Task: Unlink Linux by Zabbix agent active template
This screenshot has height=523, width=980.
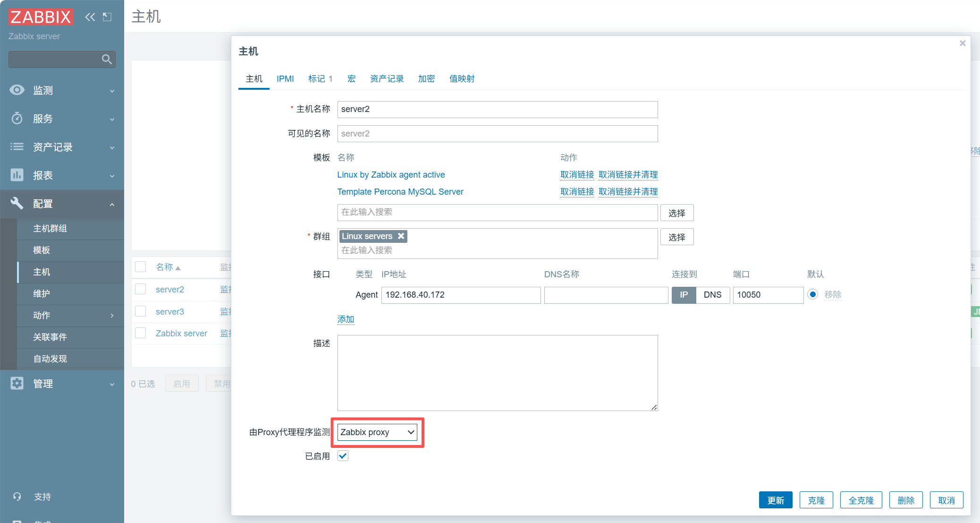Action: (577, 175)
